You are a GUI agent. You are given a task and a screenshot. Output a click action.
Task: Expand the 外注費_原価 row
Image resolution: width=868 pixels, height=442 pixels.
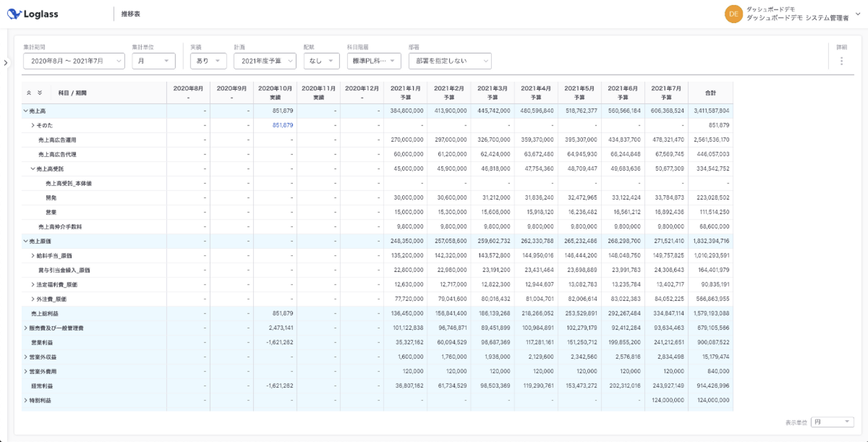(x=33, y=299)
